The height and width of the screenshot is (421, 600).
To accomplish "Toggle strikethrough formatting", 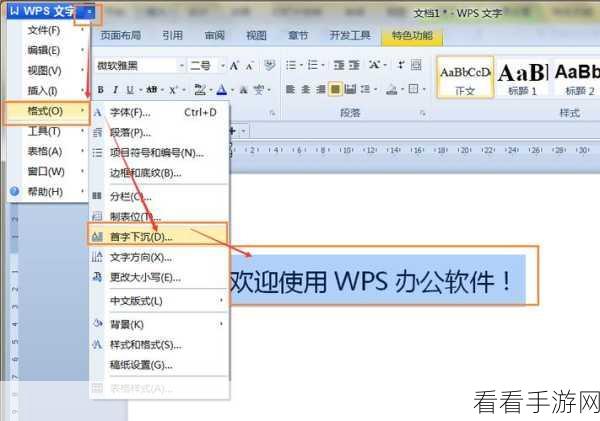I will (152, 90).
